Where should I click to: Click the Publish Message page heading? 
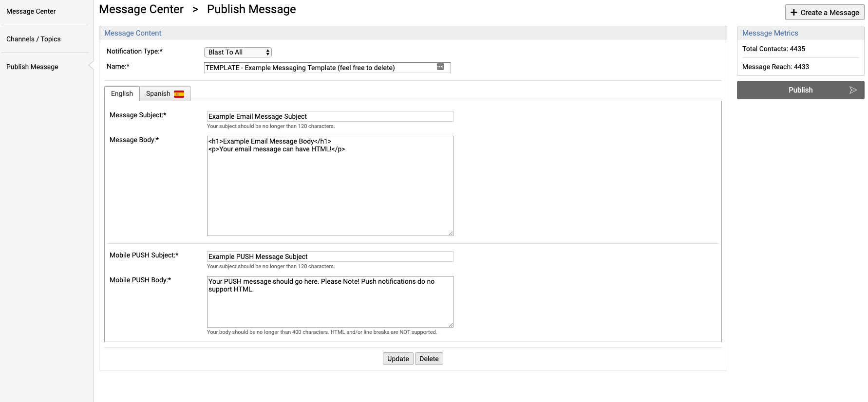tap(251, 9)
